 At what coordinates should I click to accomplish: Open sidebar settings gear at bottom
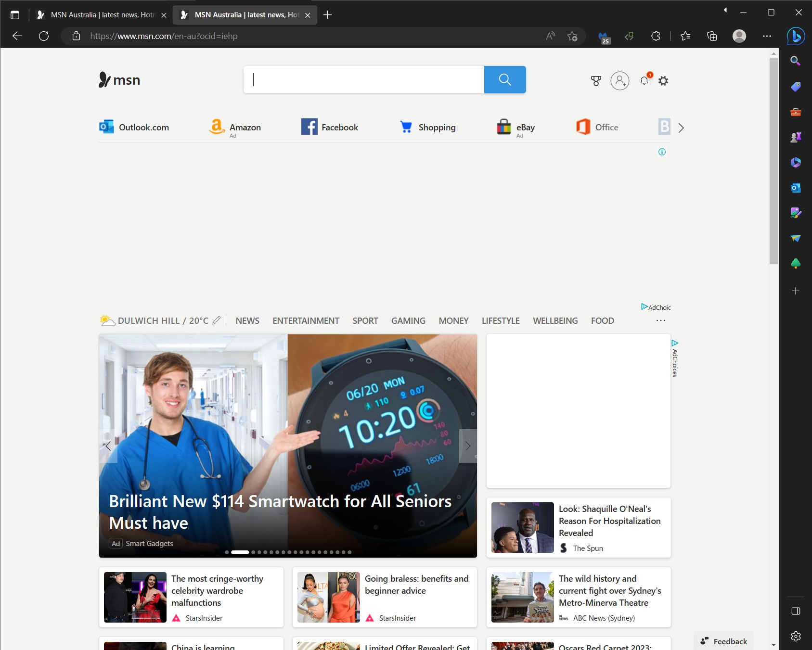pyautogui.click(x=796, y=636)
